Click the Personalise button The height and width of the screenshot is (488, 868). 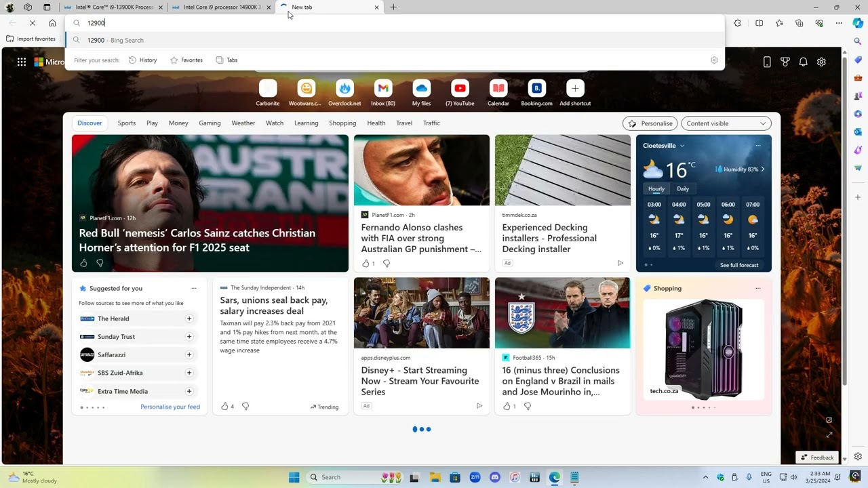coord(650,123)
